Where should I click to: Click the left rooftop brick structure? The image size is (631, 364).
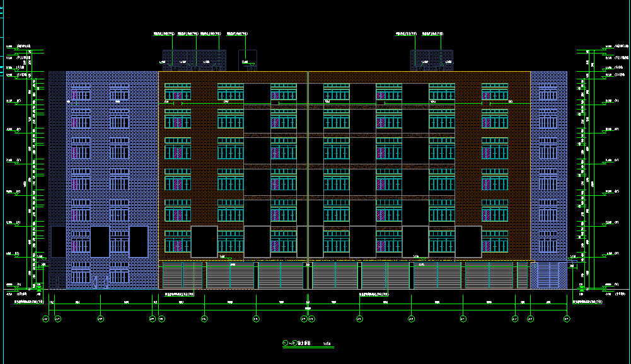coord(194,60)
